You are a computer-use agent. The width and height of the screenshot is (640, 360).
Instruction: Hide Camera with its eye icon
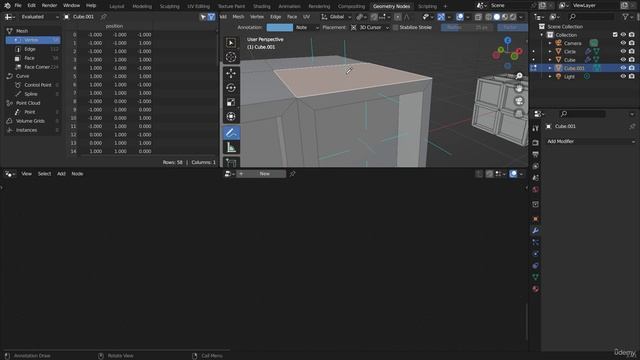coord(623,43)
